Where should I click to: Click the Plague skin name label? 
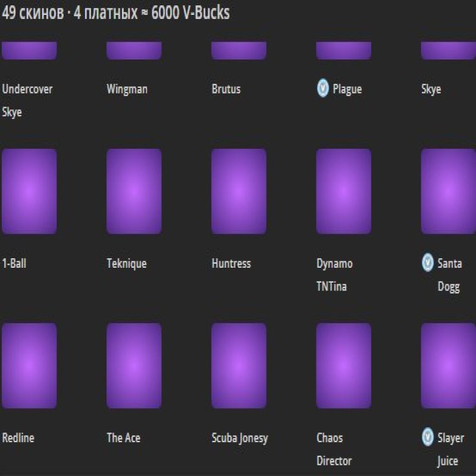[x=346, y=89]
